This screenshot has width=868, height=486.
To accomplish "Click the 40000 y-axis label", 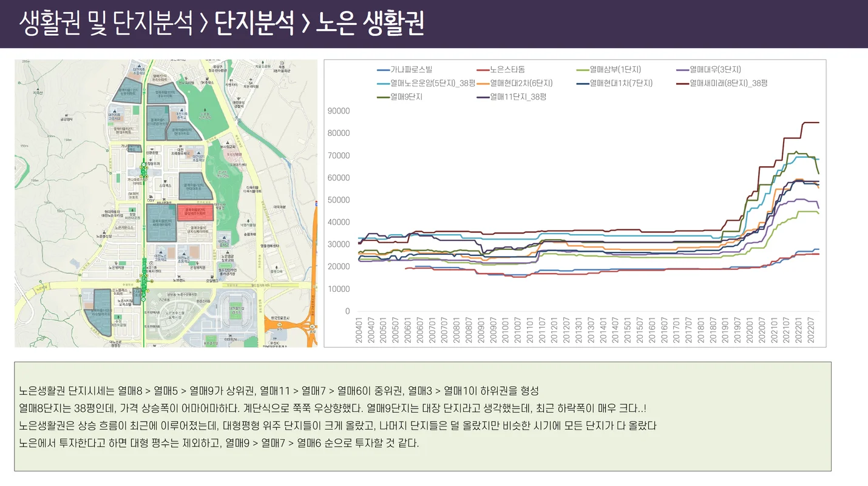I will (339, 223).
